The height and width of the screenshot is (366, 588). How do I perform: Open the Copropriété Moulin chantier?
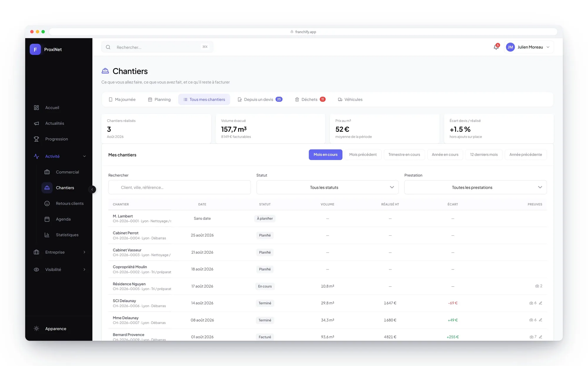(328, 269)
